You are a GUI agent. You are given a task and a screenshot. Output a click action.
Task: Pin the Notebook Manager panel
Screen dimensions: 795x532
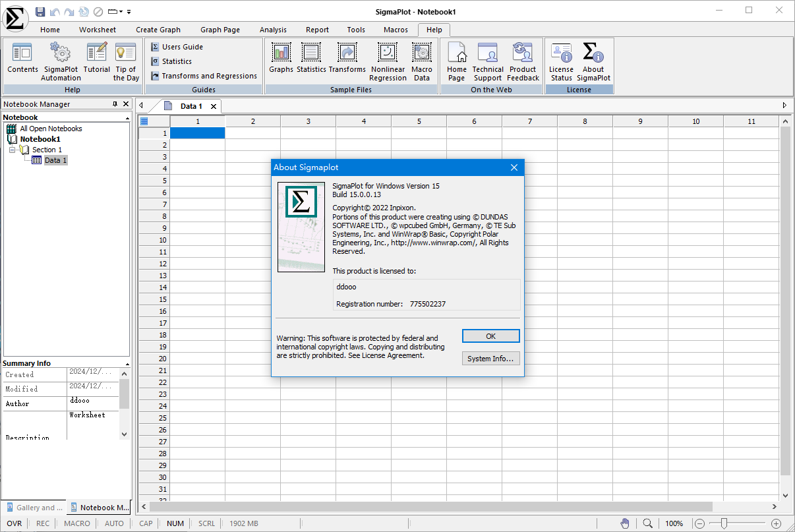pyautogui.click(x=115, y=104)
